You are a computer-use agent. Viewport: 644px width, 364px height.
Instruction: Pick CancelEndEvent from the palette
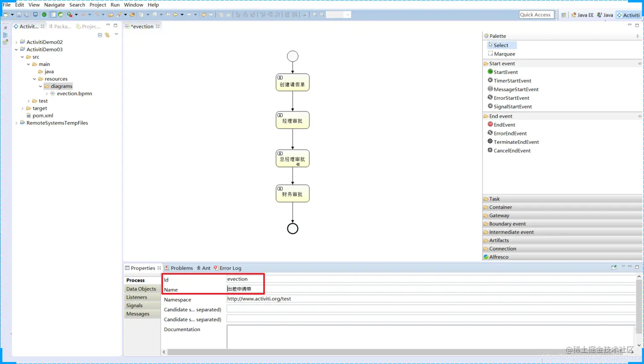[509, 150]
